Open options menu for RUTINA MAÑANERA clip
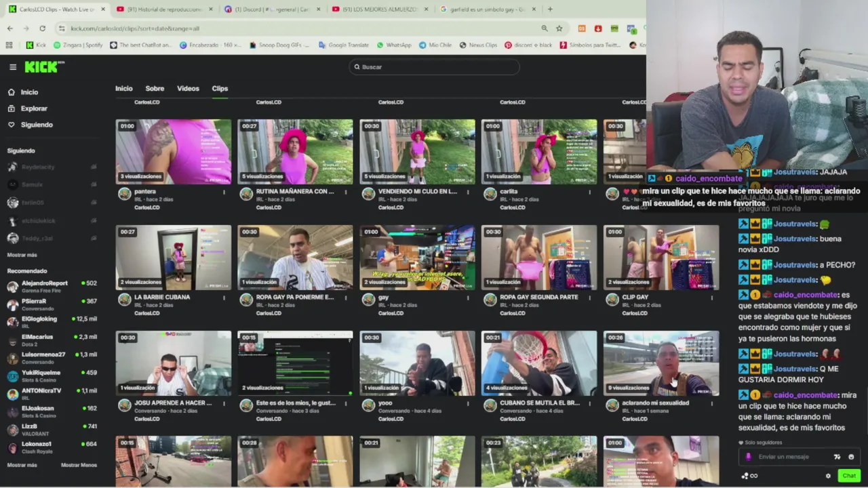 point(346,192)
